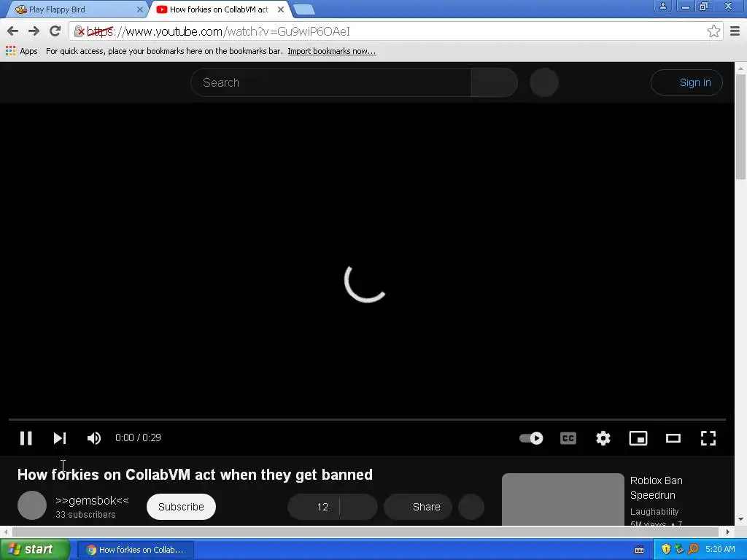Select Chrome taskbar window button
Viewport: 747px width, 560px height.
(135, 550)
